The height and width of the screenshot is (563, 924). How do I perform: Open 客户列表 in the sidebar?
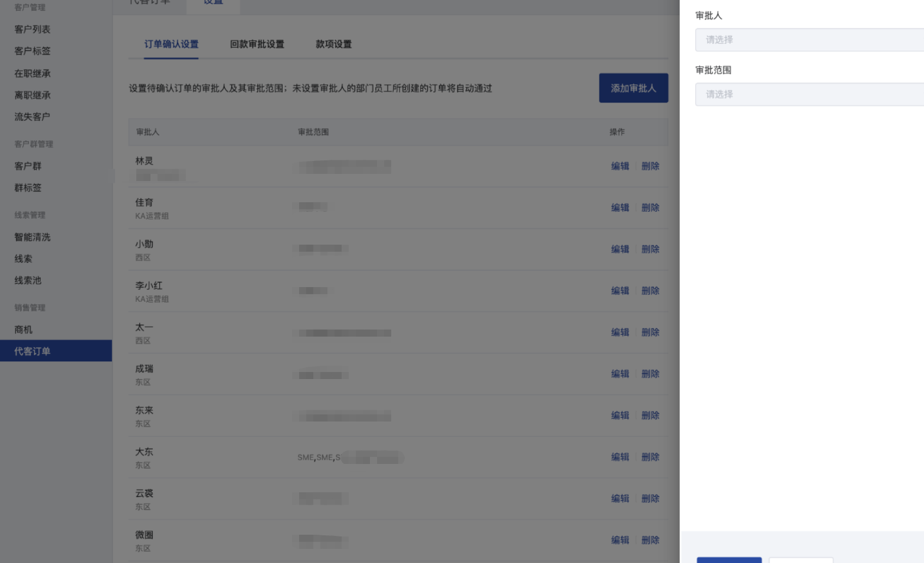pos(32,29)
